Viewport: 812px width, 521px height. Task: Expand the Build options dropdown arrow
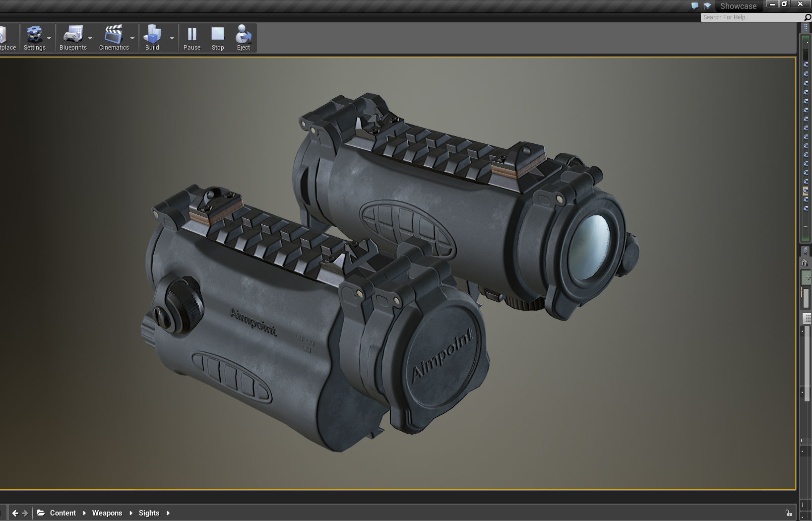[x=172, y=38]
